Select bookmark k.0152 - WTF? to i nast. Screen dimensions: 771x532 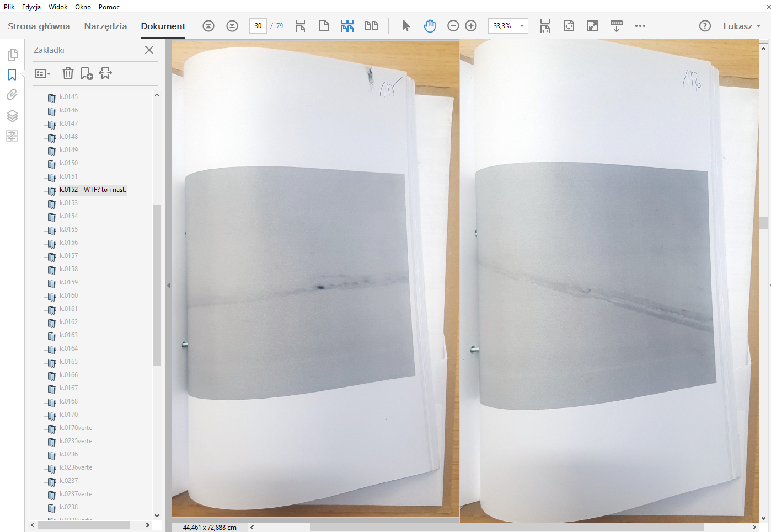tap(93, 190)
